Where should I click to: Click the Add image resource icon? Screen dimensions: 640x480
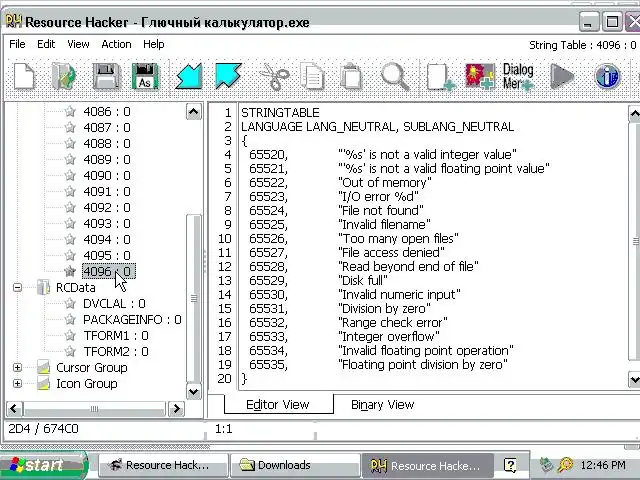tap(480, 76)
